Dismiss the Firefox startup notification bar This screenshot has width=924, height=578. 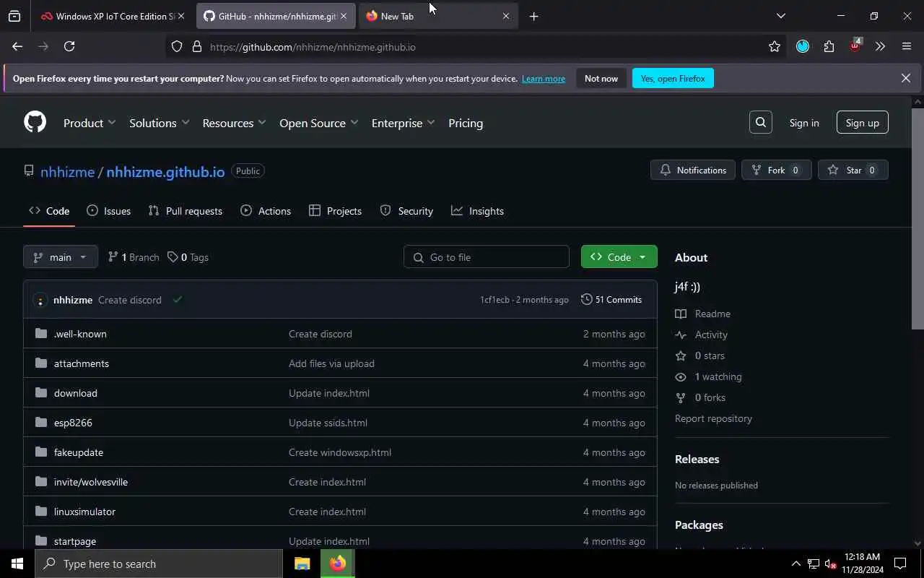[x=906, y=78]
